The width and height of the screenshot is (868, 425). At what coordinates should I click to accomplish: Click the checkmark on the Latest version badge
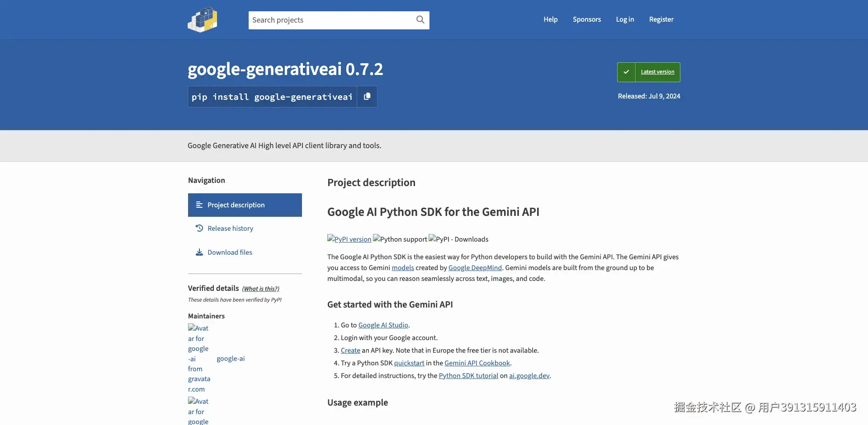(x=626, y=72)
